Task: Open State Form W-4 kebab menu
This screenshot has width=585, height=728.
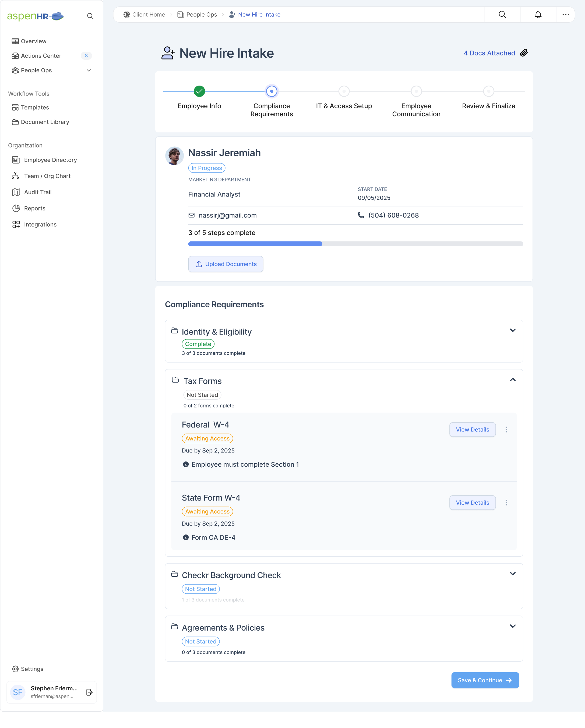Action: click(506, 502)
